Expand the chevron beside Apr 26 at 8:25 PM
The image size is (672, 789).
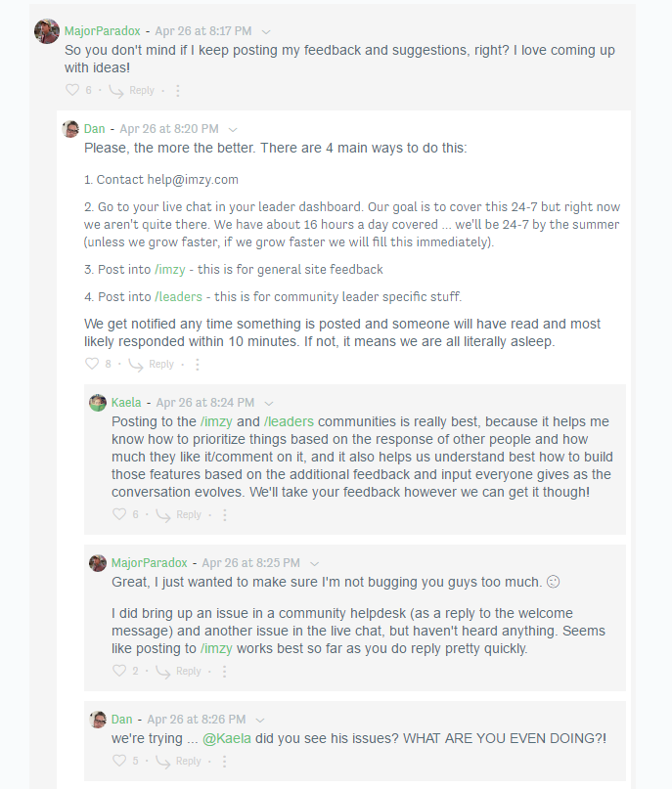[x=315, y=563]
